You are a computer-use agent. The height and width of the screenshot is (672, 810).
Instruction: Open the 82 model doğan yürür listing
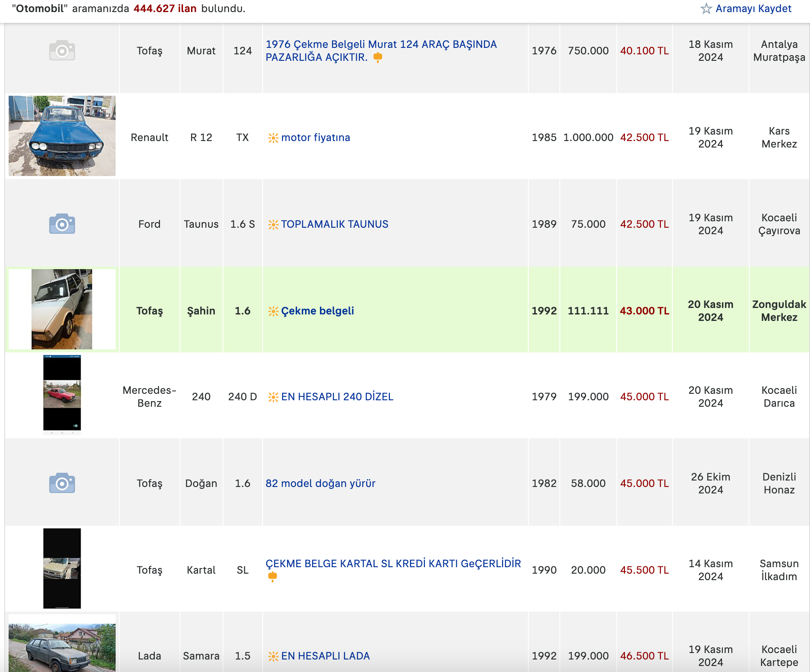click(x=320, y=484)
